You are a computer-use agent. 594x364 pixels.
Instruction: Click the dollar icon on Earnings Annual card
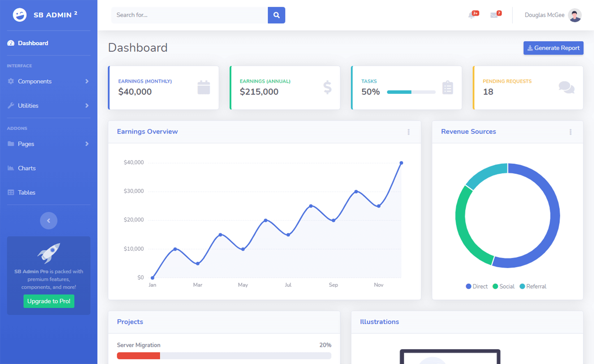(x=327, y=87)
